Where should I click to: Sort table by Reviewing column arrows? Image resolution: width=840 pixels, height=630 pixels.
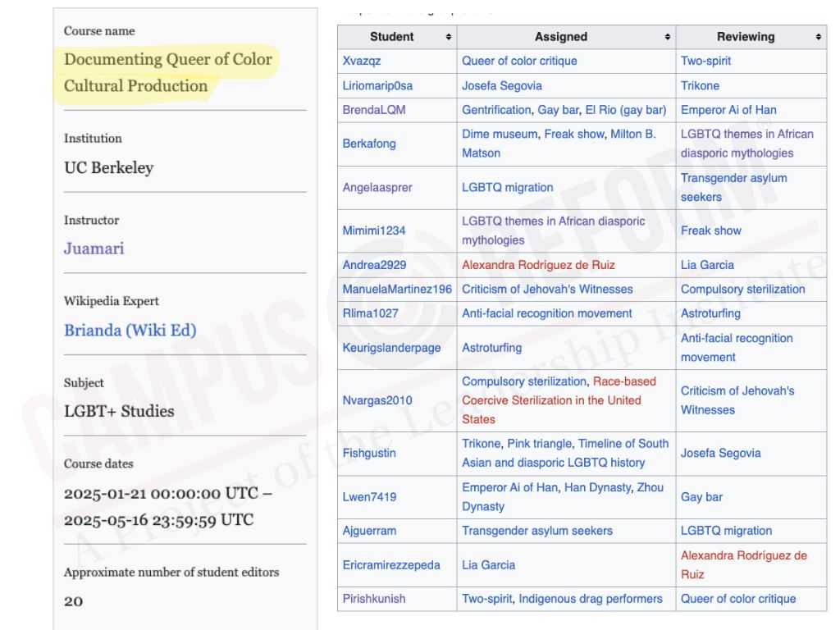[819, 37]
